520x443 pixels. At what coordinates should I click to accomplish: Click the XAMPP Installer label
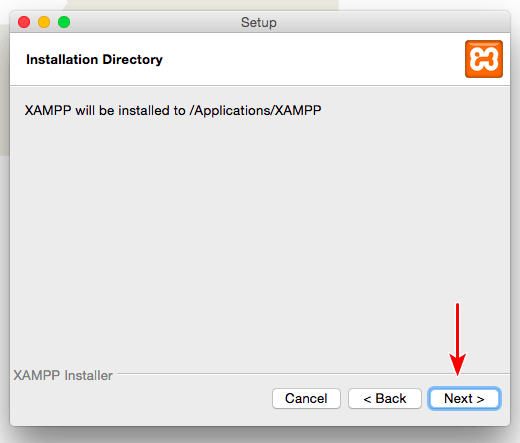[x=63, y=376]
